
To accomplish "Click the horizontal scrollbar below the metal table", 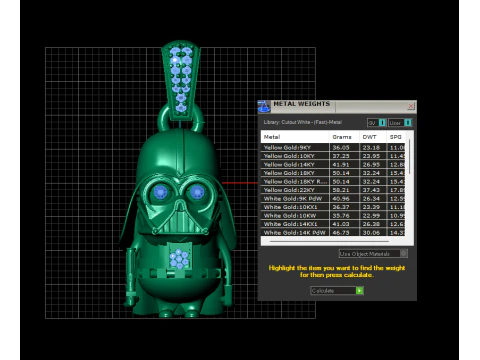I will click(x=329, y=241).
